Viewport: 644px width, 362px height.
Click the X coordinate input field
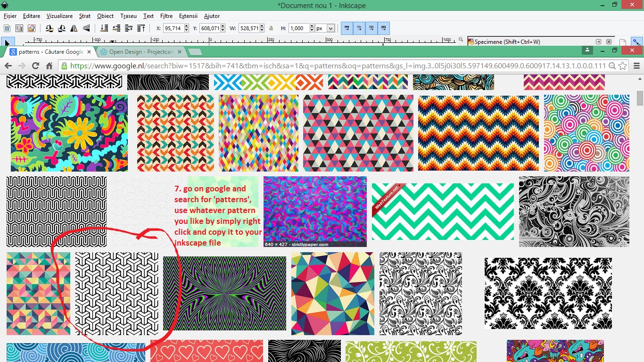(x=173, y=28)
